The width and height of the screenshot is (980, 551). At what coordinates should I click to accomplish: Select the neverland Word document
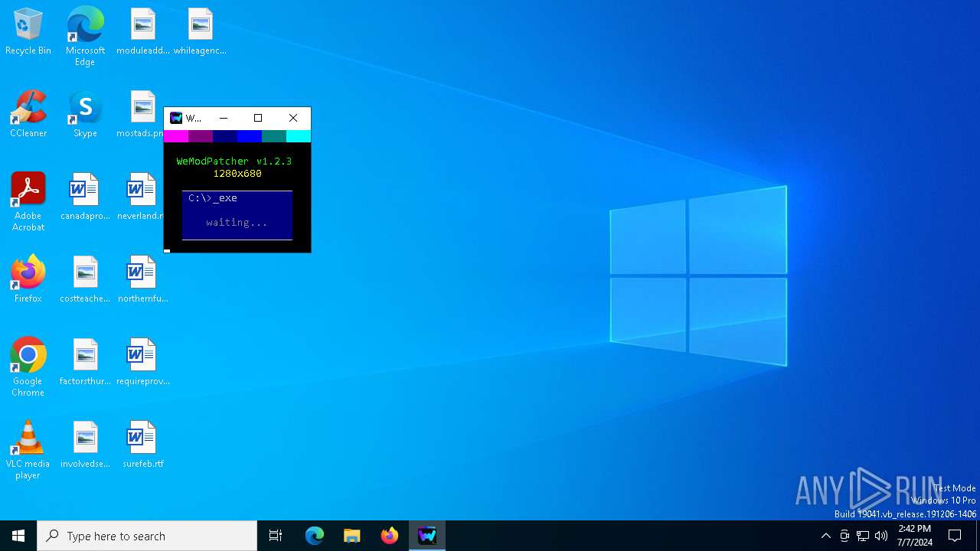pos(141,197)
